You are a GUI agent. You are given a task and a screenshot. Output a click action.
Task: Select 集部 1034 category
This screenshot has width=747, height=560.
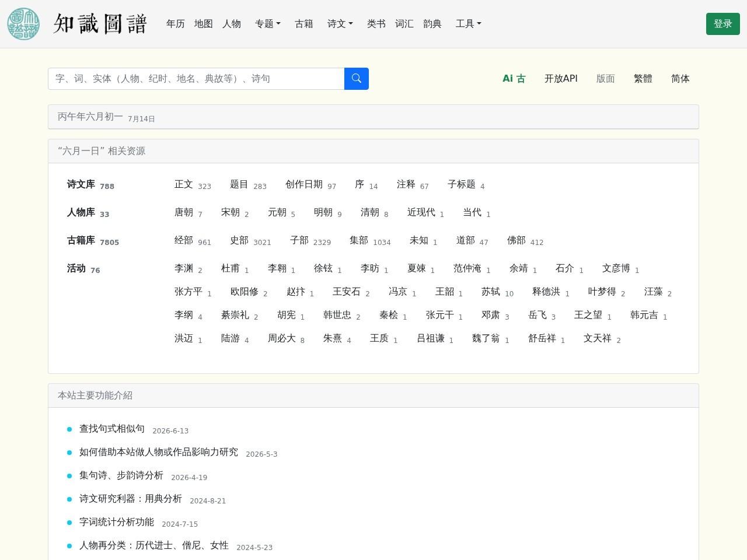click(x=370, y=240)
